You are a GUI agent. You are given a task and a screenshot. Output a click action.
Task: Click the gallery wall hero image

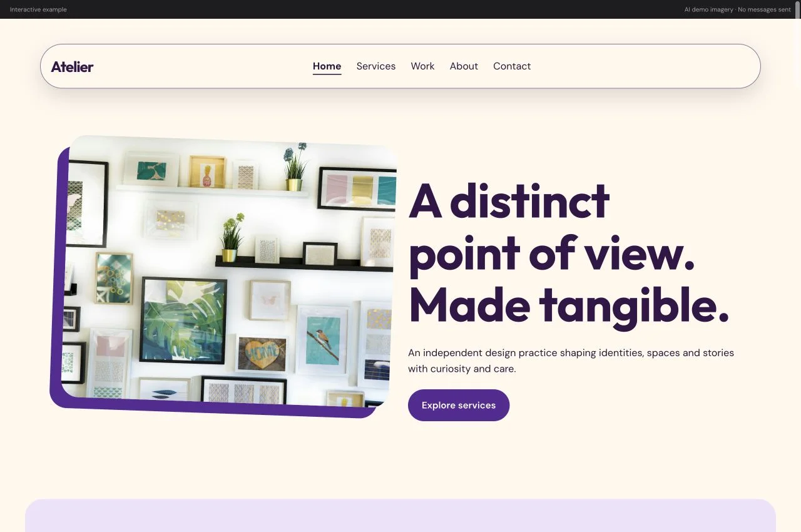pyautogui.click(x=228, y=272)
